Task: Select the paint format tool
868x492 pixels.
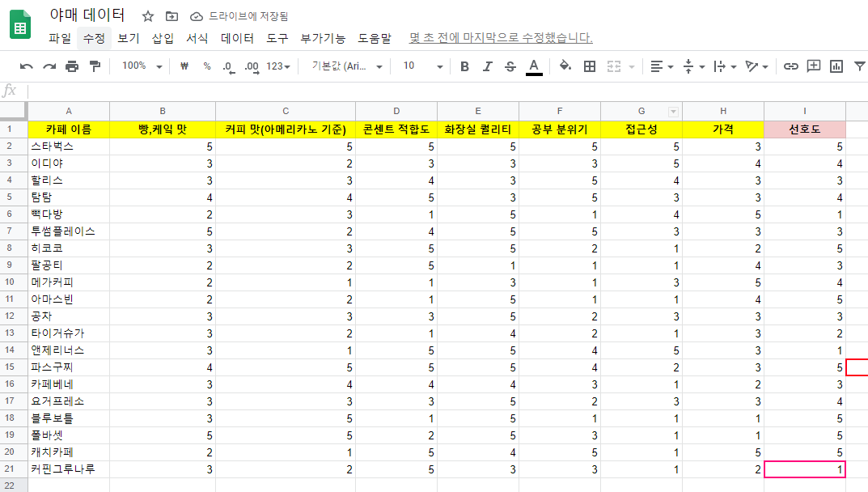Action: 95,66
